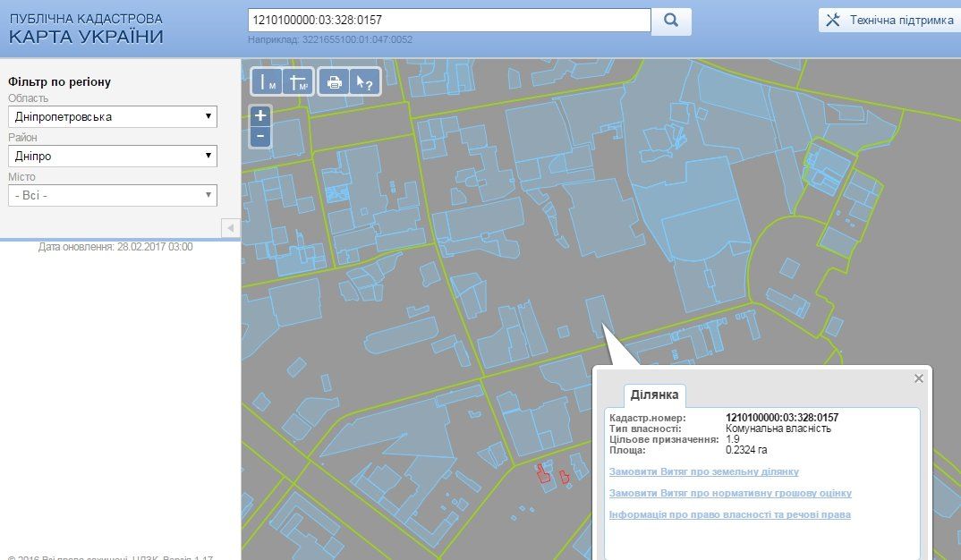
Task: Expand the Місто dropdown
Action: pyautogui.click(x=113, y=195)
